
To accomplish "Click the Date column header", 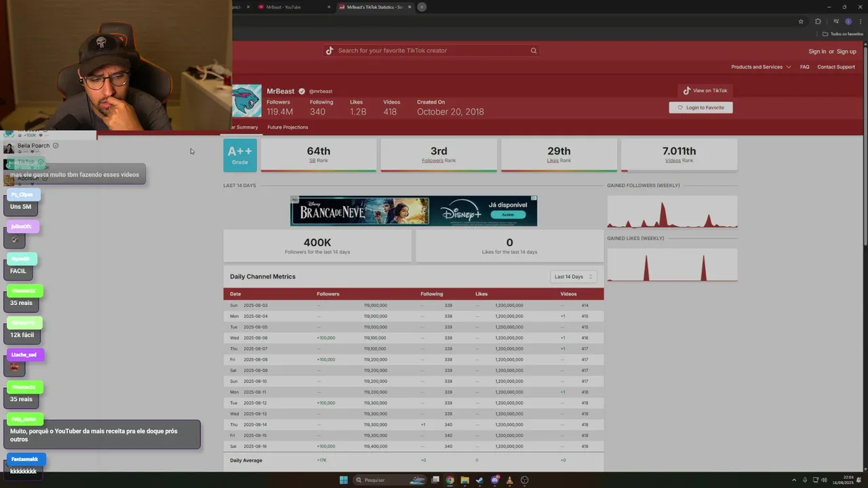I will tap(235, 294).
